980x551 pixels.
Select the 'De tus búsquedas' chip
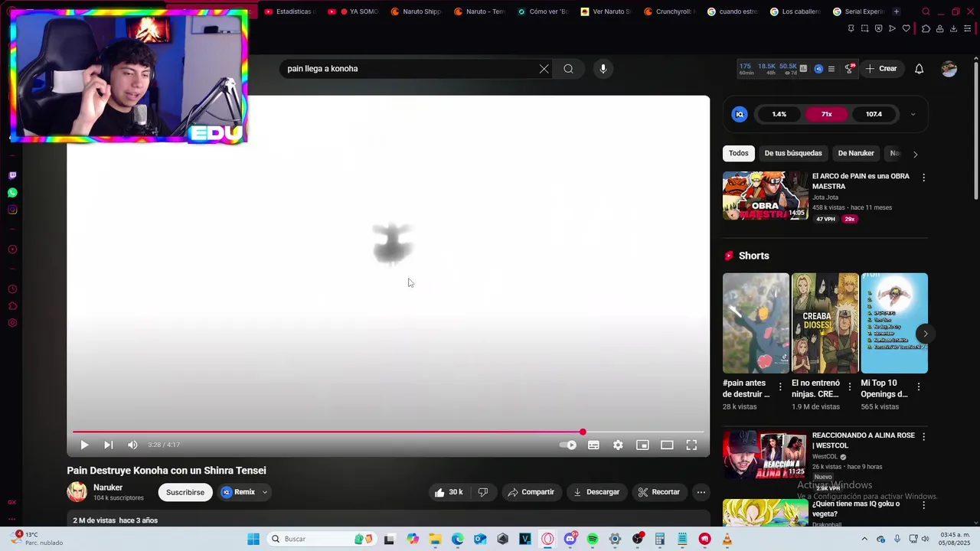793,153
